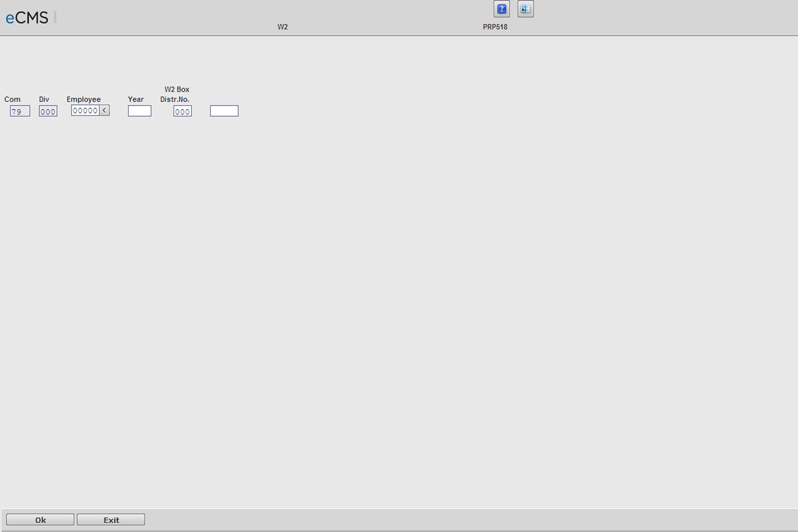Click the Year column label
This screenshot has height=532, width=798.
136,99
